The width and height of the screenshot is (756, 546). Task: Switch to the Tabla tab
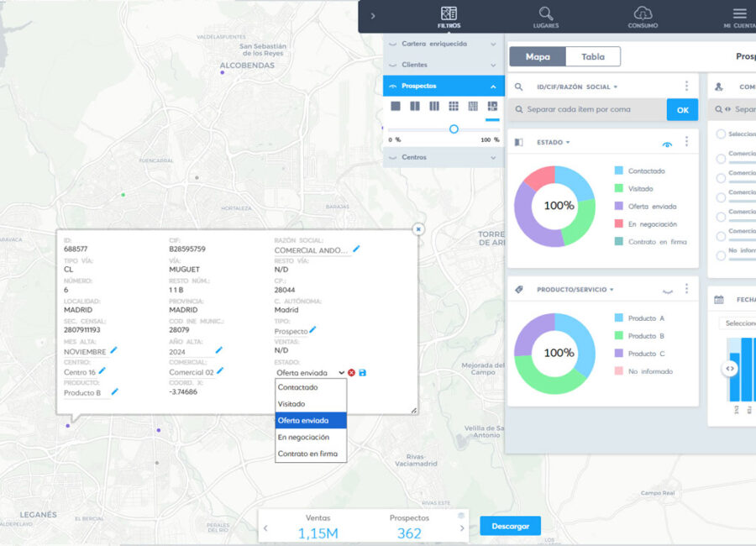(x=593, y=56)
